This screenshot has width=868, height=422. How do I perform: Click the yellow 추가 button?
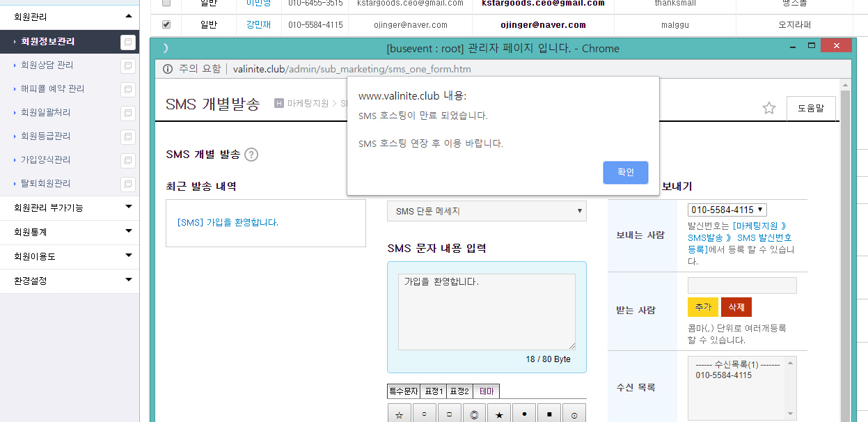[703, 307]
